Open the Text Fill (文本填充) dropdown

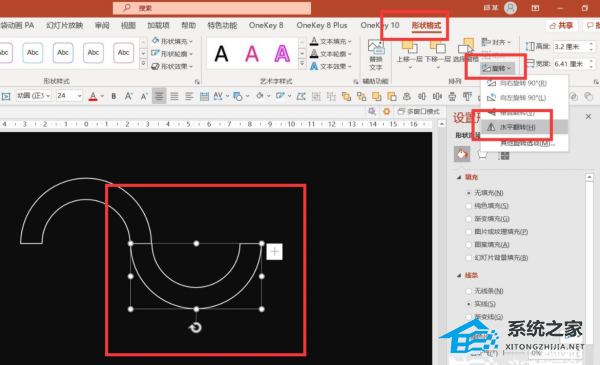331,41
